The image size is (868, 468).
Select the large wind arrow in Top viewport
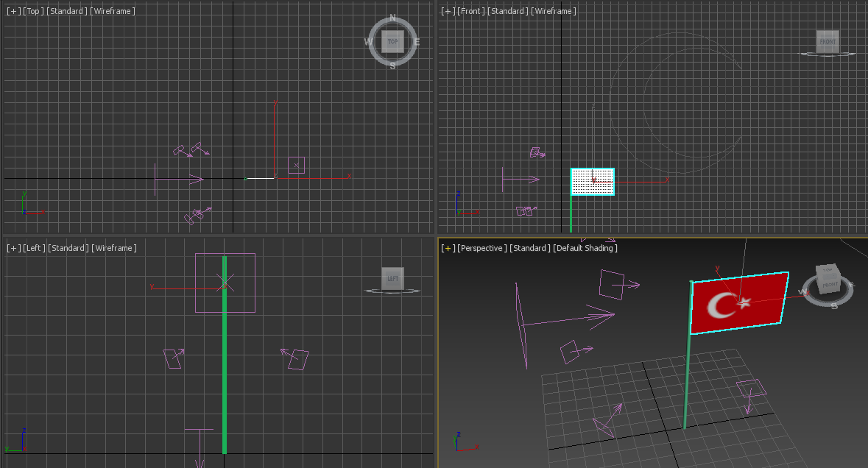click(x=178, y=180)
